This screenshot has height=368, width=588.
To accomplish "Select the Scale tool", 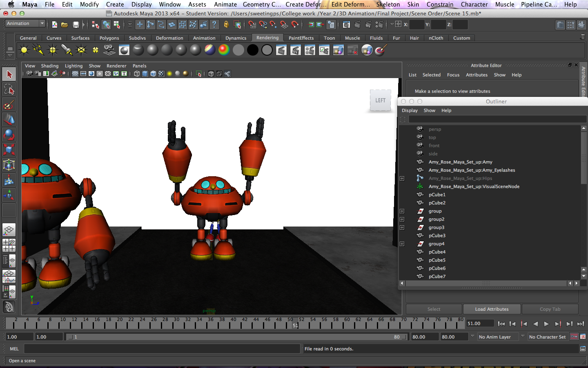I will pos(9,149).
